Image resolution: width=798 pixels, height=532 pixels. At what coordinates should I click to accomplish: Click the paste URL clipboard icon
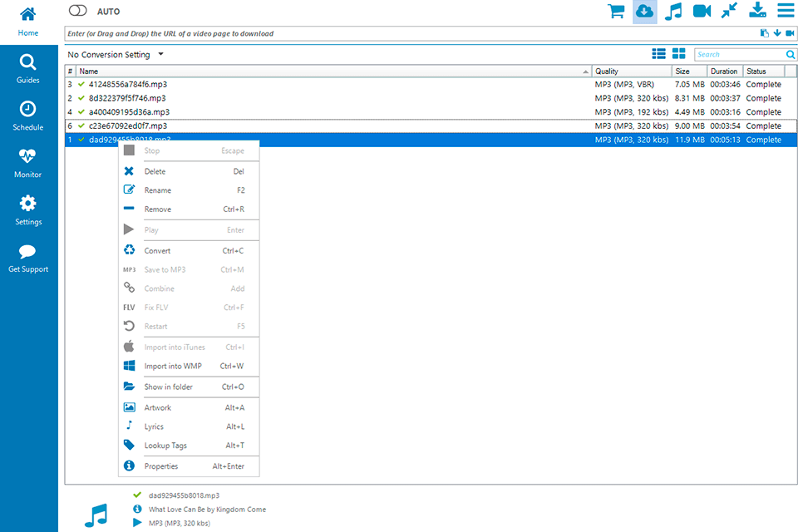[x=764, y=33]
